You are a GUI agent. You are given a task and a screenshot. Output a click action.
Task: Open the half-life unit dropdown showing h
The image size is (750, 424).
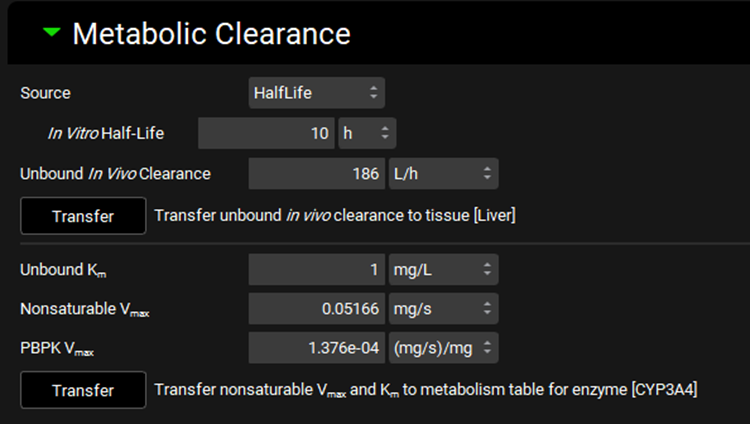pos(367,133)
